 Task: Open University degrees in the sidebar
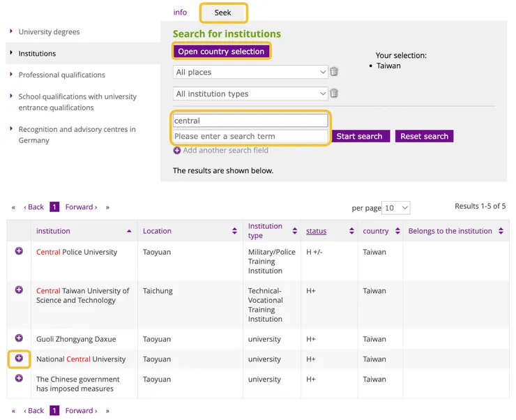tap(49, 31)
